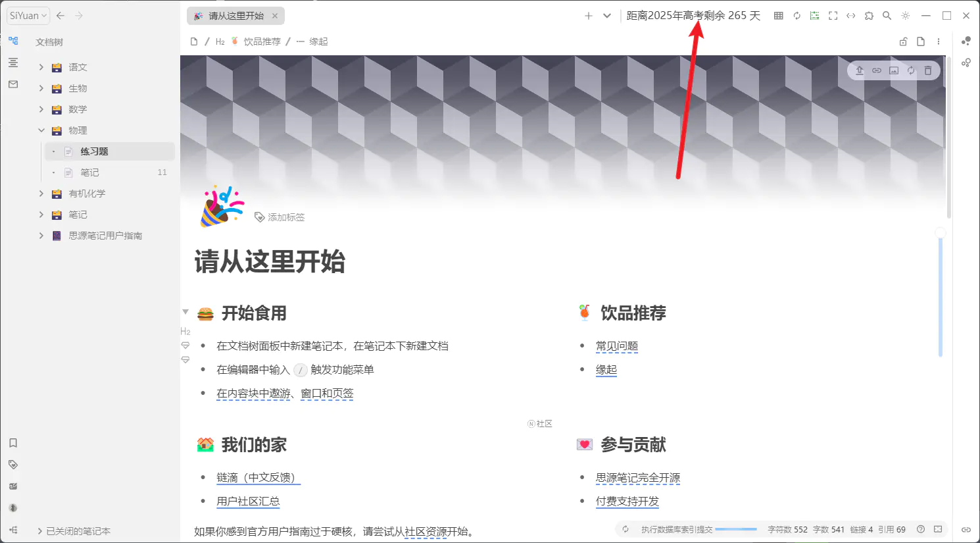Click the 距离2025年高考剩余 265 天 countdown text
The image size is (980, 543).
693,16
